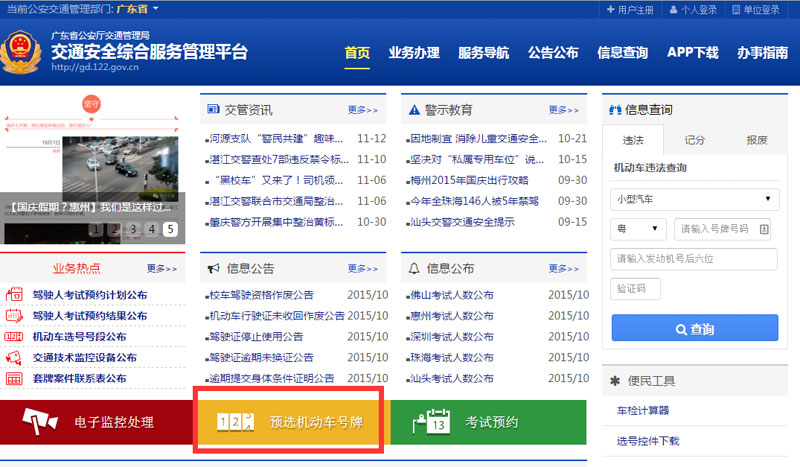
Task: Show slide 4 in the carousel
Action: click(x=152, y=229)
